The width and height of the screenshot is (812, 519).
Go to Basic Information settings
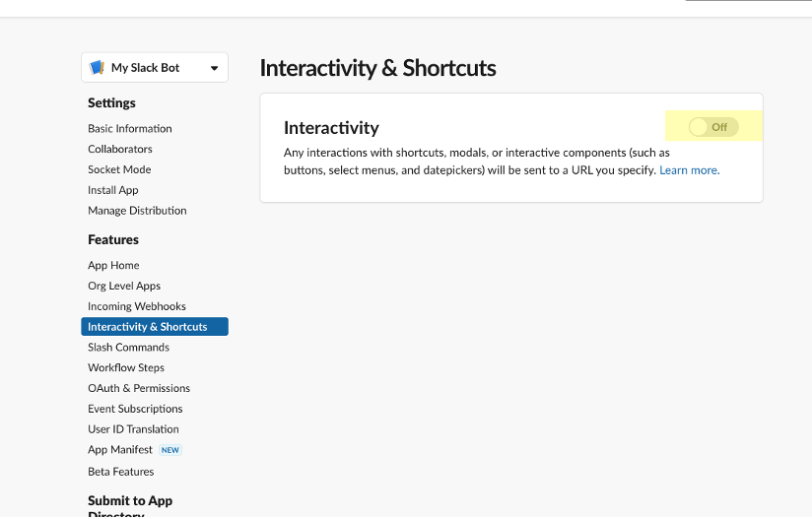point(129,128)
